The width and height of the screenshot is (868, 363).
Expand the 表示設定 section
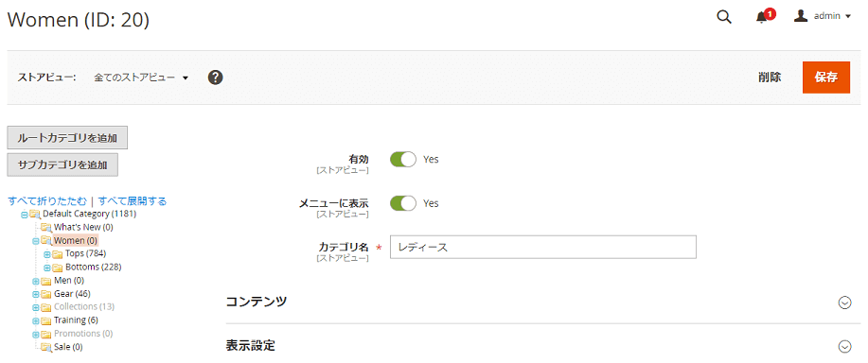point(539,346)
